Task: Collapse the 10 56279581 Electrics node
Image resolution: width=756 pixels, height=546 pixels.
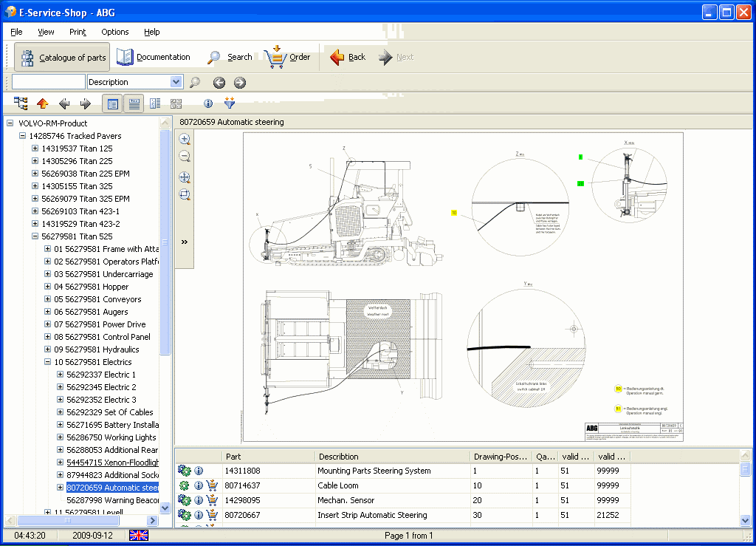Action: [x=47, y=361]
